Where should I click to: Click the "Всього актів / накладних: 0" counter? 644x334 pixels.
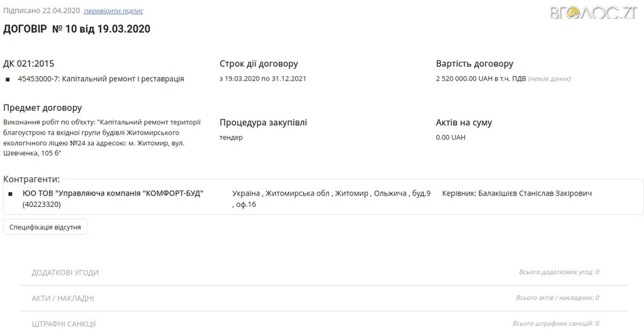tap(557, 298)
